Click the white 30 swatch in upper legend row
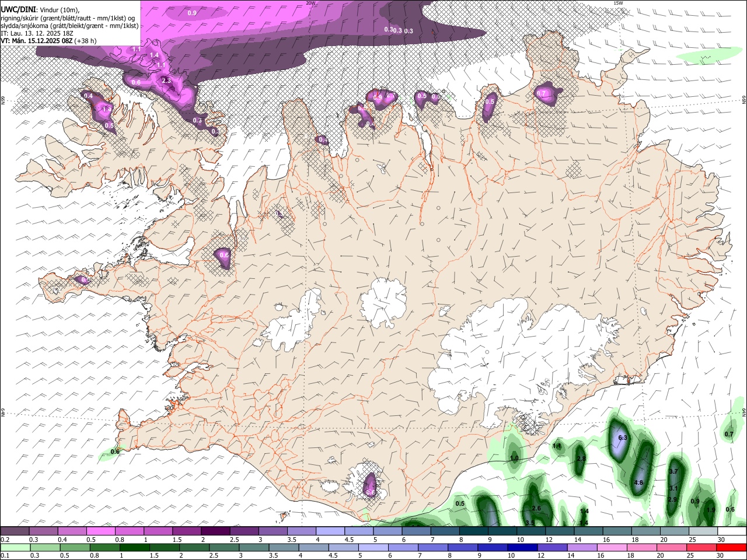747x560 pixels. [x=731, y=531]
